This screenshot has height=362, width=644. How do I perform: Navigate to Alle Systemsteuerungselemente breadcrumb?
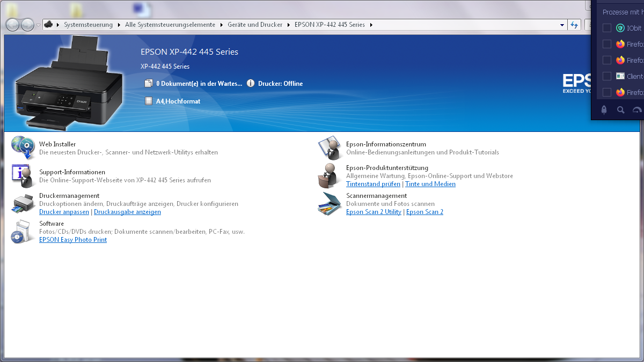point(170,25)
